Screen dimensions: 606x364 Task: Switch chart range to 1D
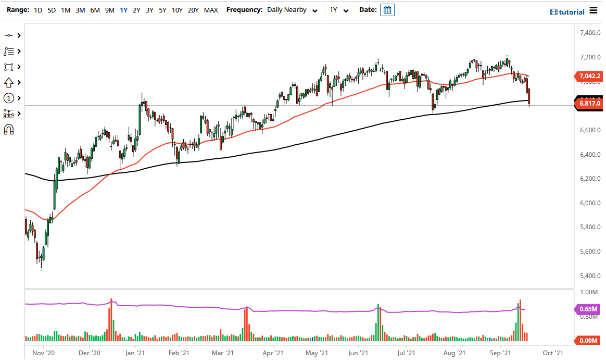(37, 9)
